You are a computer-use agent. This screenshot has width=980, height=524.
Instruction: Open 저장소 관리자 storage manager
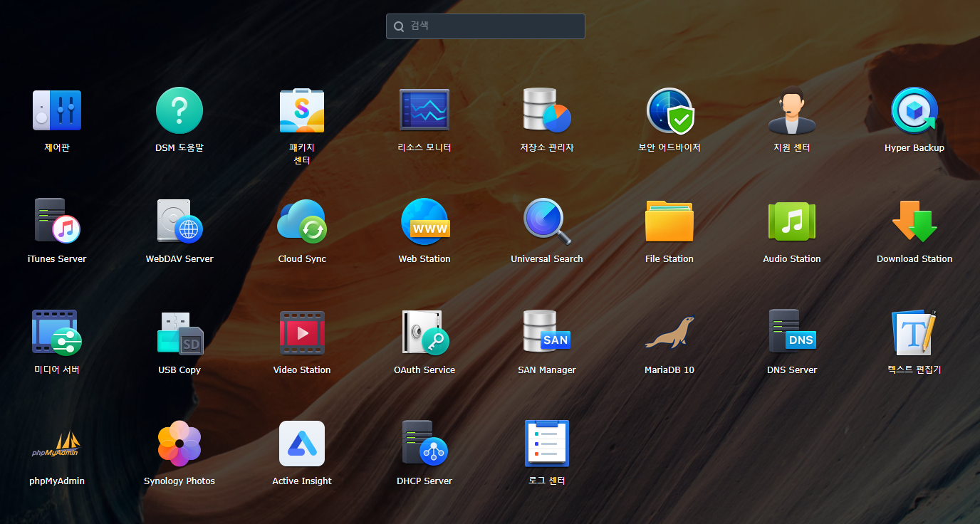(547, 110)
